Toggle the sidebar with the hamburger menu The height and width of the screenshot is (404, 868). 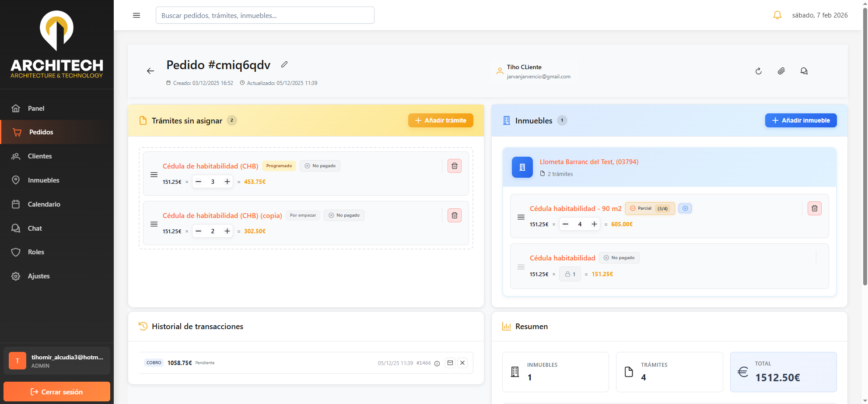pyautogui.click(x=136, y=15)
